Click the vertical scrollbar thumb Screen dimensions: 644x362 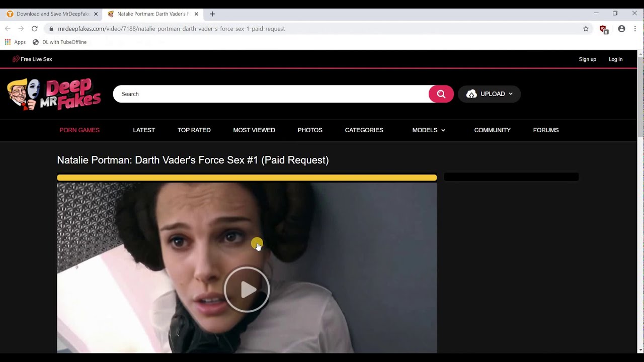(640, 97)
